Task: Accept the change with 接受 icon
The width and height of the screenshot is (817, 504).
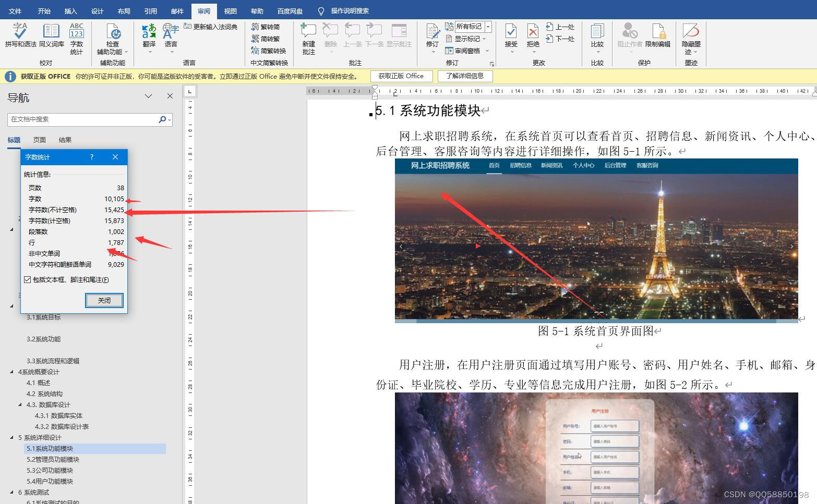Action: (x=511, y=32)
